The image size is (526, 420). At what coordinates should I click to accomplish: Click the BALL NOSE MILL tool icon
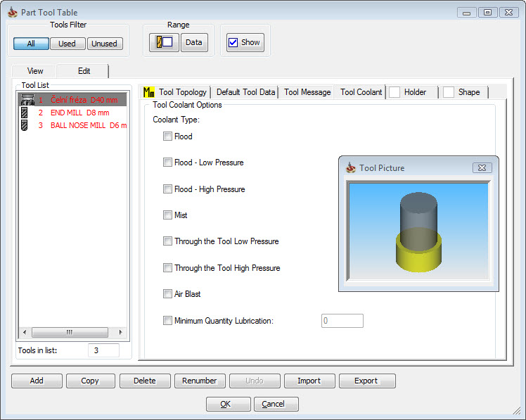25,125
